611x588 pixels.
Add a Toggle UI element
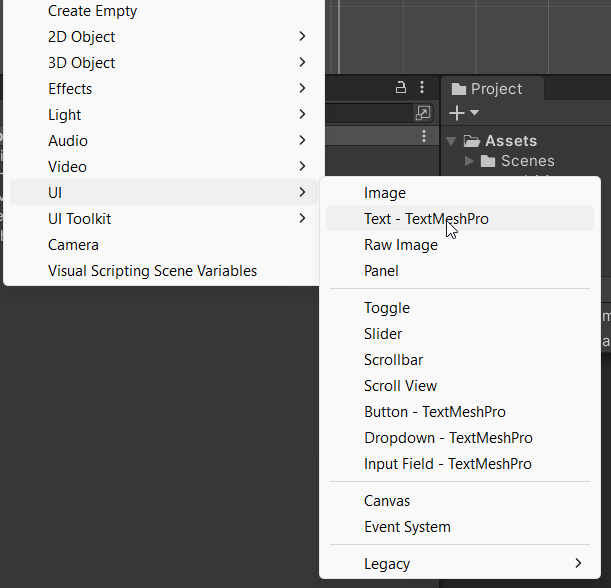387,308
